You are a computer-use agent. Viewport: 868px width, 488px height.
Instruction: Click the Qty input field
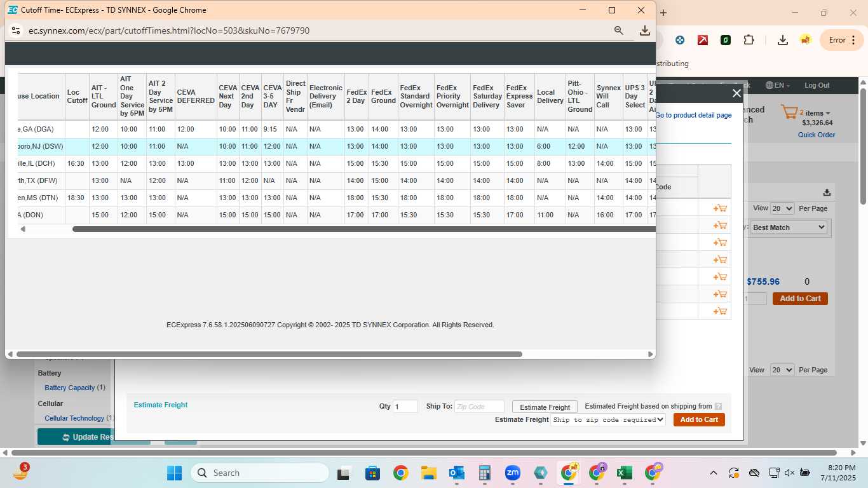click(405, 407)
